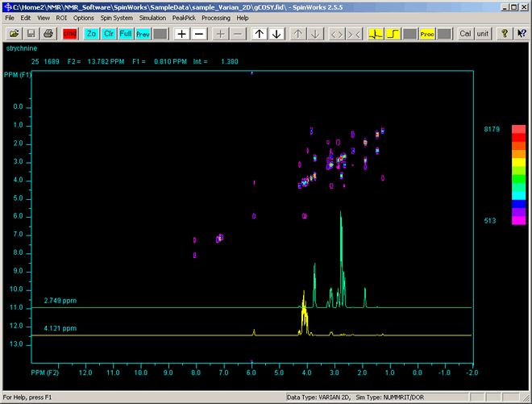Open the Simulation menu
Viewport: 532px width, 404px height.
coord(152,18)
